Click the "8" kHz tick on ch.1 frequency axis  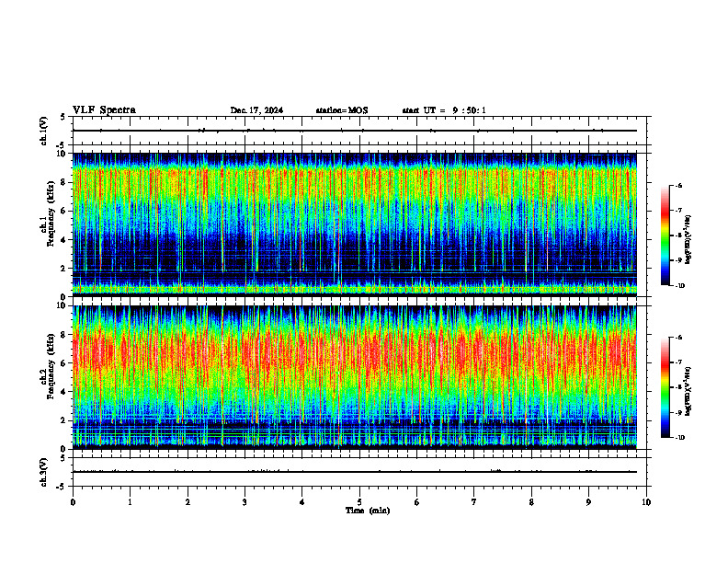tap(64, 182)
